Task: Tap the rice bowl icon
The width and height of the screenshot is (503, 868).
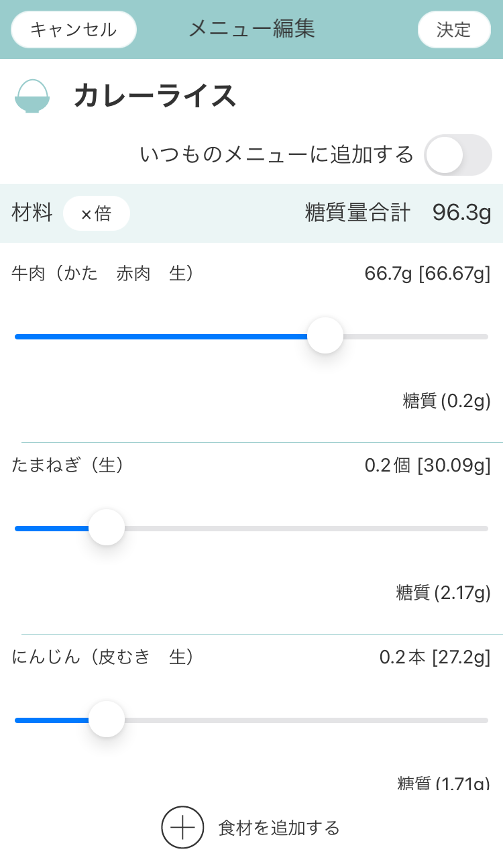Action: [x=32, y=96]
